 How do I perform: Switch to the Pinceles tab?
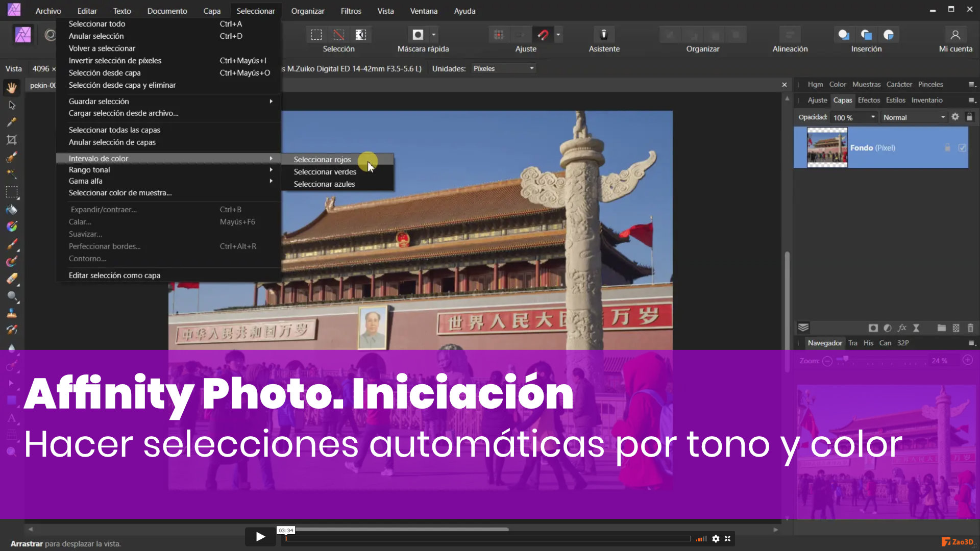point(930,84)
